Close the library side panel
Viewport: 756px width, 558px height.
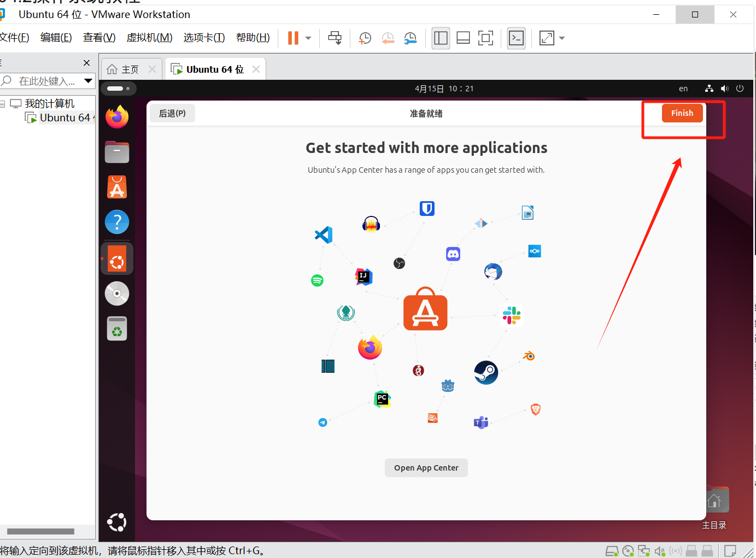pos(86,63)
